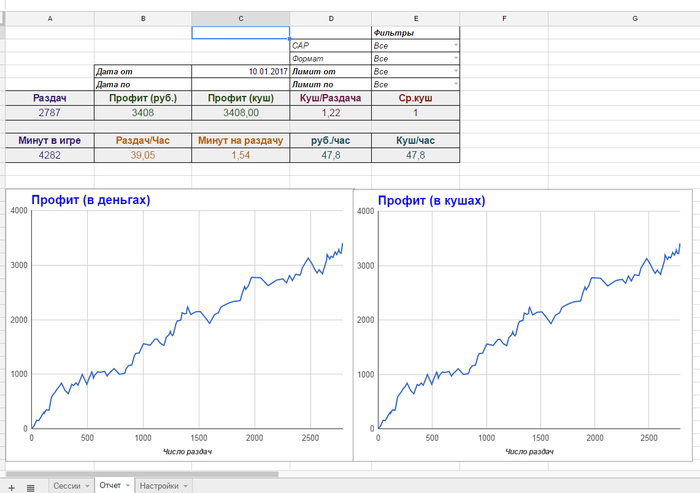Select column A header
The image size is (700, 493).
click(50, 18)
